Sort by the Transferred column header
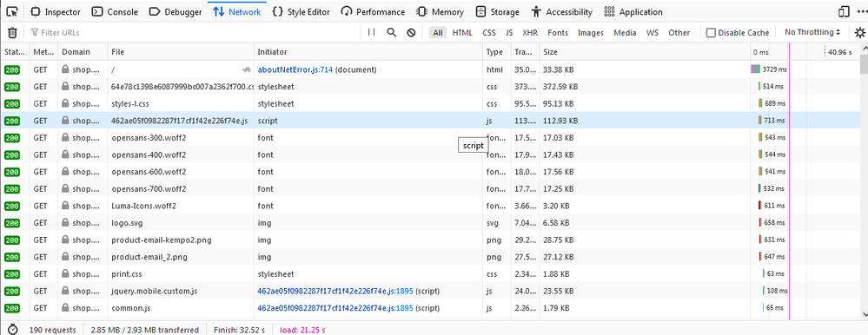 point(526,52)
